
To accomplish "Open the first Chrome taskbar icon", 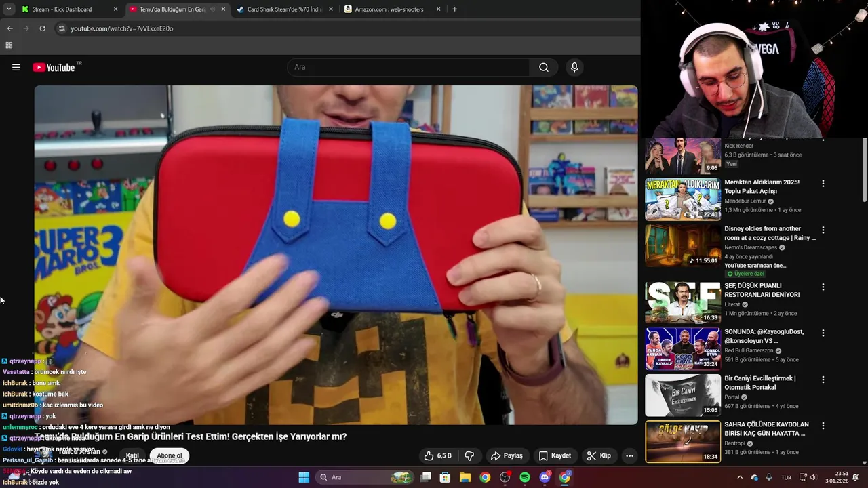I will [x=485, y=477].
